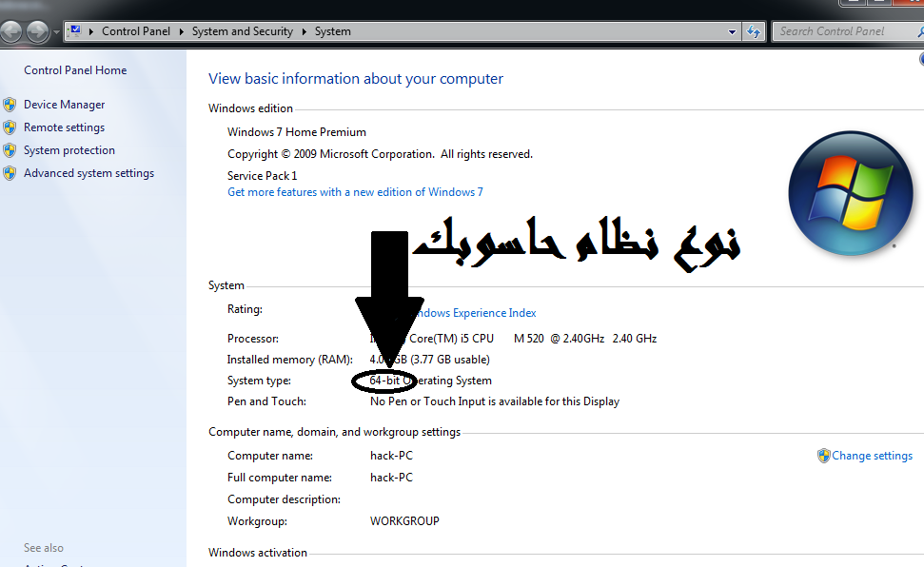
Task: Click shield icon next to Device Manager
Action: tap(10, 105)
